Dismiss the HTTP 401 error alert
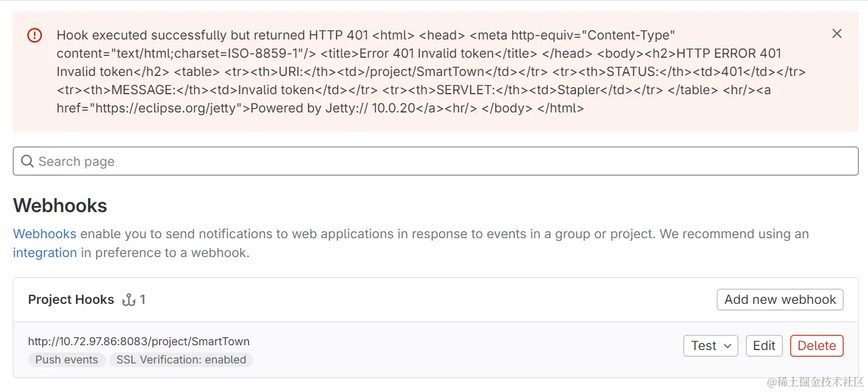868x392 pixels. (x=836, y=34)
